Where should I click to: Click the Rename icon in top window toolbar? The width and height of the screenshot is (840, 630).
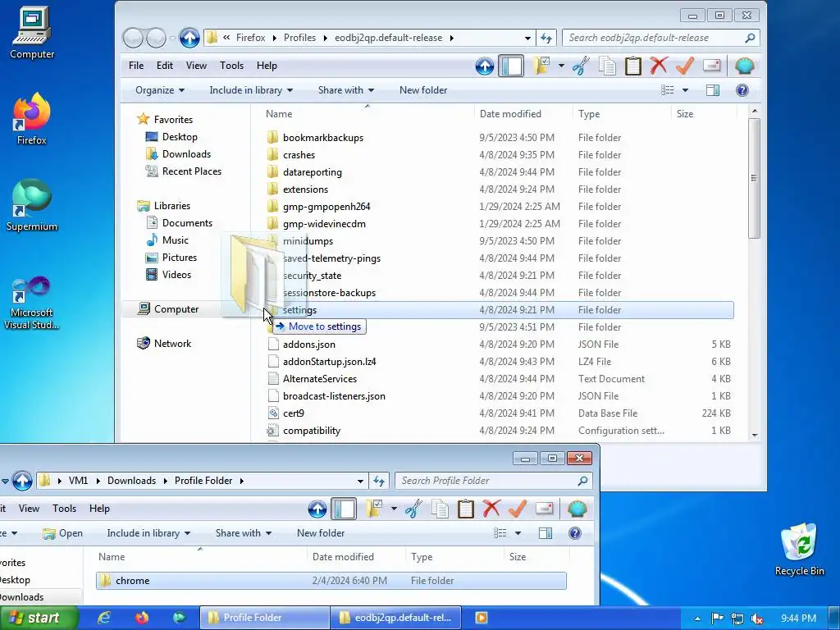[711, 66]
